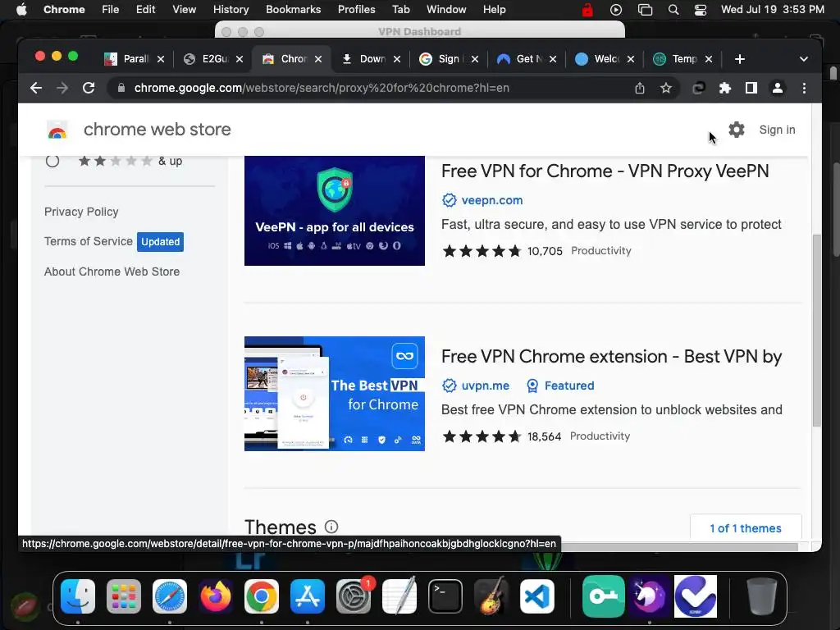Screen dimensions: 840x630
Task: Open the Trash in the Dock
Action: 762,596
